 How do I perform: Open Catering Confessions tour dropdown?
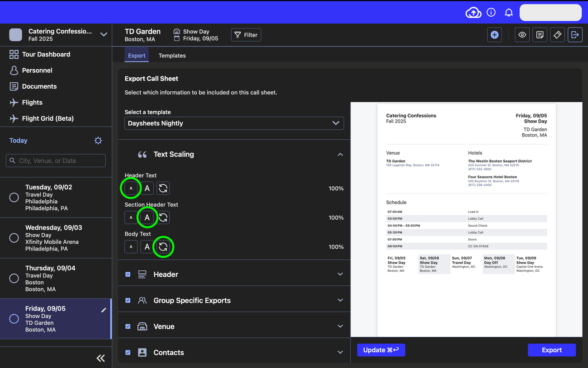point(104,35)
